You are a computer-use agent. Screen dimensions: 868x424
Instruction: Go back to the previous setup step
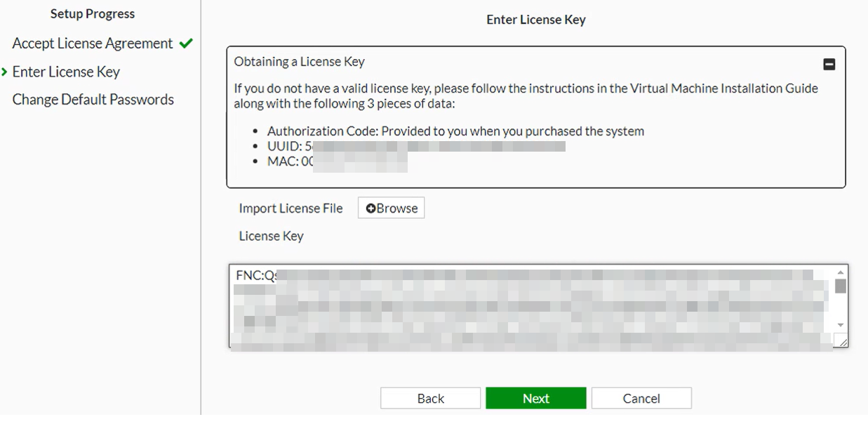click(x=430, y=398)
